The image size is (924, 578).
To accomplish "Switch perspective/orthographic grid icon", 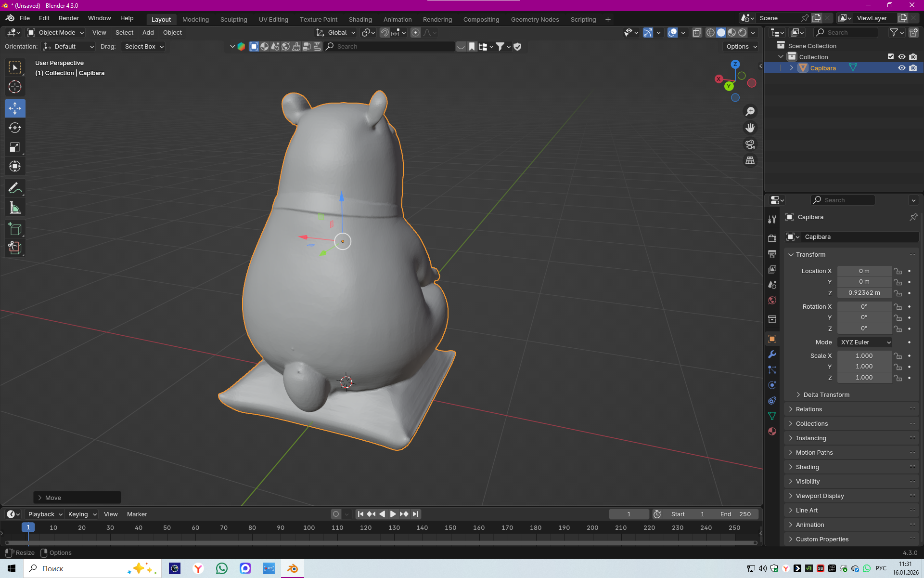I will (750, 161).
